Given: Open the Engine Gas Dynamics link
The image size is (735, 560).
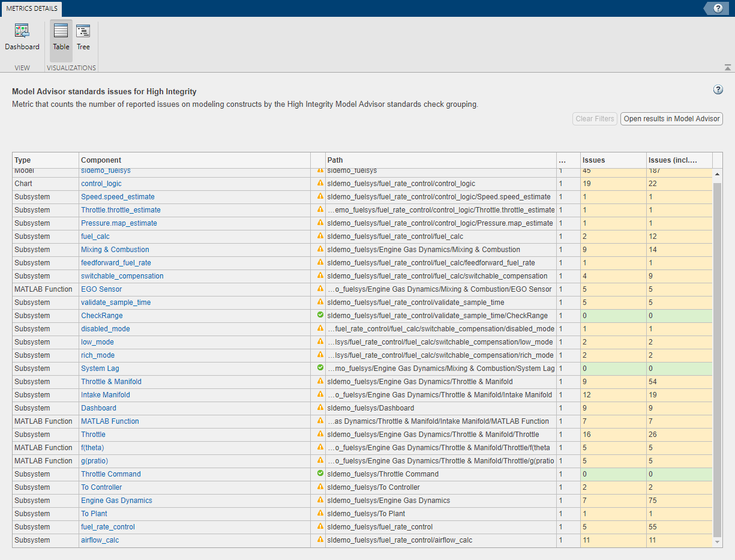Looking at the screenshot, I should click(116, 501).
